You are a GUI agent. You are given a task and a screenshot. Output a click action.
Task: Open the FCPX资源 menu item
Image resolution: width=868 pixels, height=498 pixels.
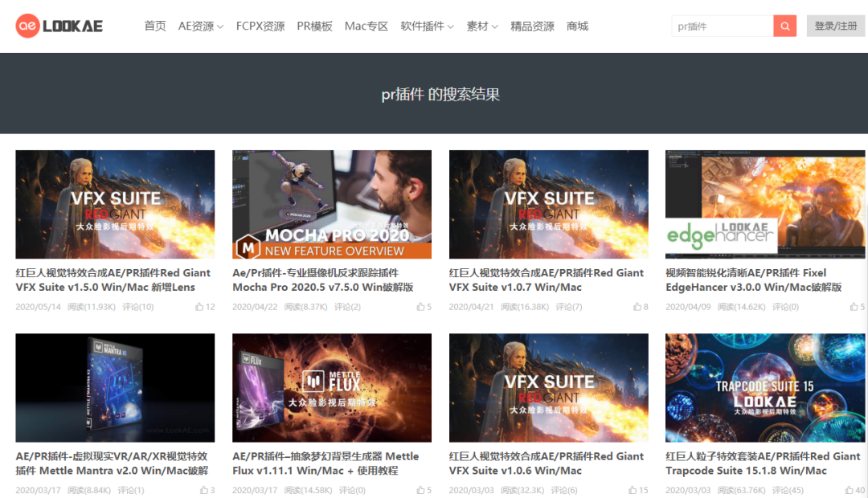click(260, 26)
